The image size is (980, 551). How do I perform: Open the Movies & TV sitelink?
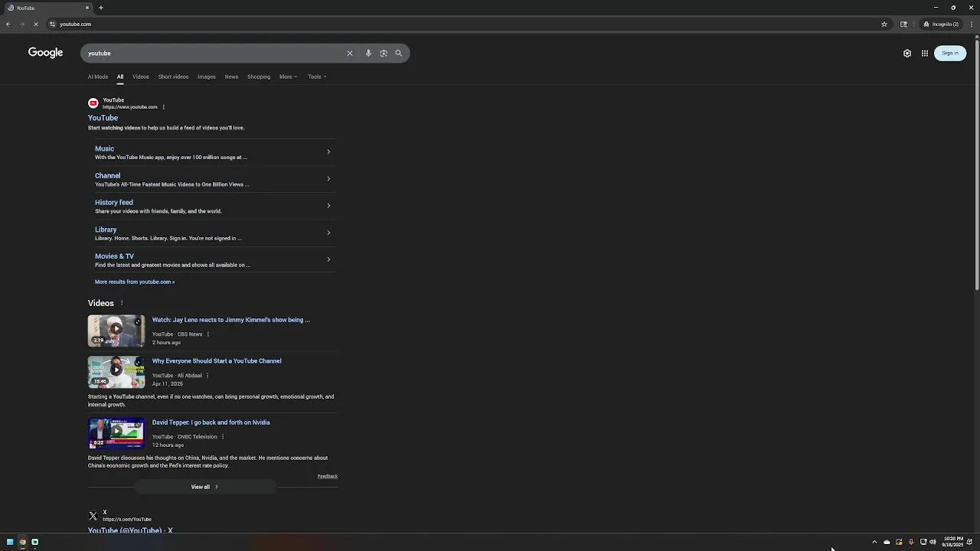click(114, 256)
